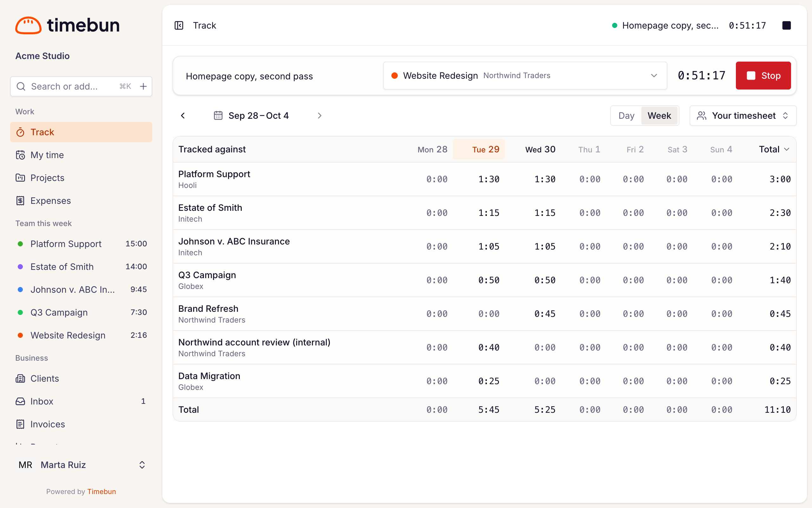Open the Marta Ruiz account switcher
The image size is (812, 508).
click(81, 465)
